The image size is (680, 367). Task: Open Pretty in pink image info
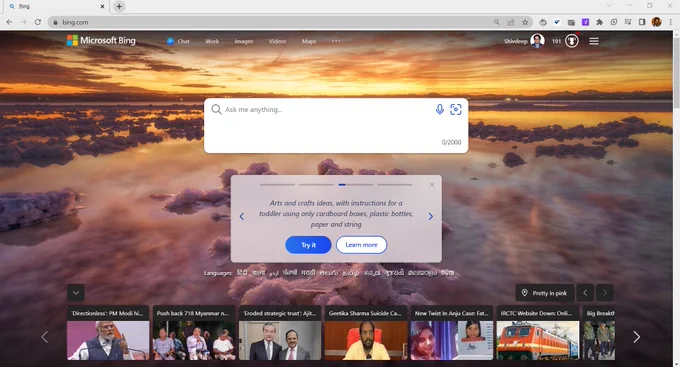coord(545,293)
